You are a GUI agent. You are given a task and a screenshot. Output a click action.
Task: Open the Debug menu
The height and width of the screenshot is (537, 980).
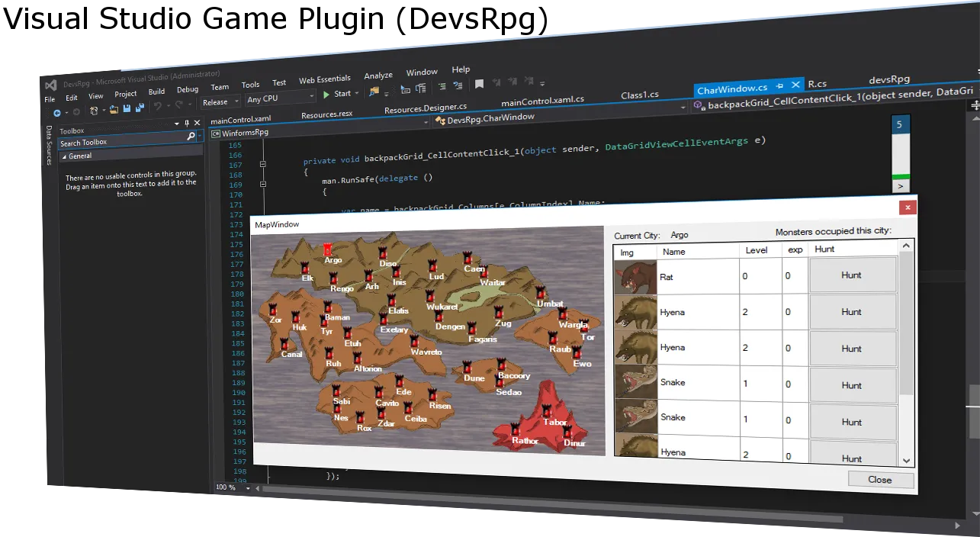point(188,89)
